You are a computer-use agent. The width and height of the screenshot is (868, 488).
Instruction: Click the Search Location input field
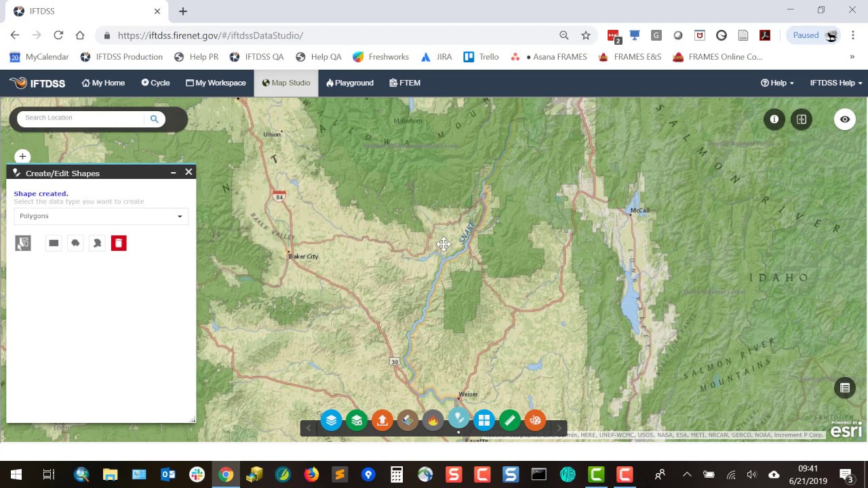[81, 118]
